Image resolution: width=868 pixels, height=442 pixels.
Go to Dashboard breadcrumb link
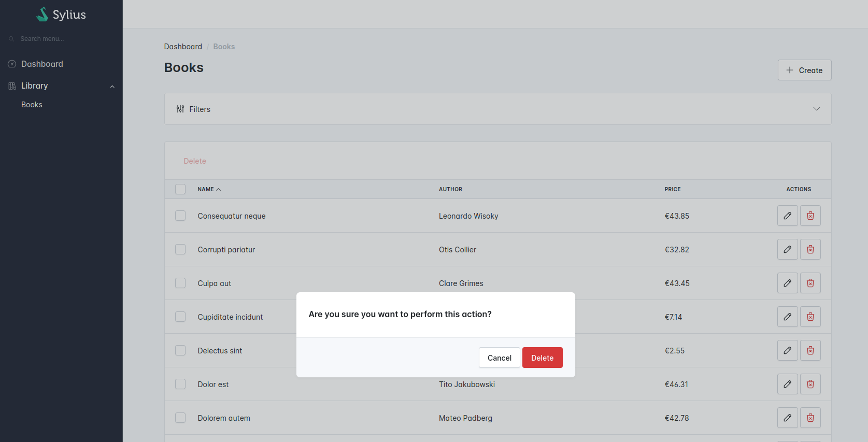(183, 47)
